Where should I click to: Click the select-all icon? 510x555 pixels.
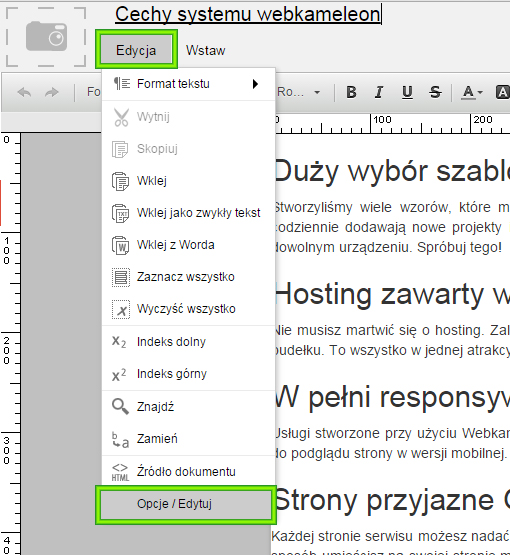point(121,277)
